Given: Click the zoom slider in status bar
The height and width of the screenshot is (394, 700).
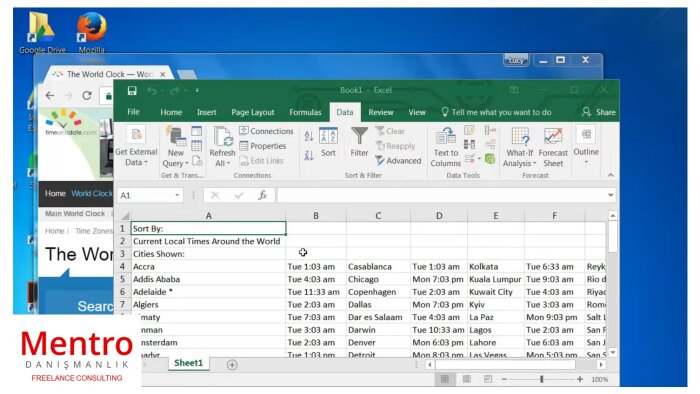Looking at the screenshot, I should click(542, 379).
